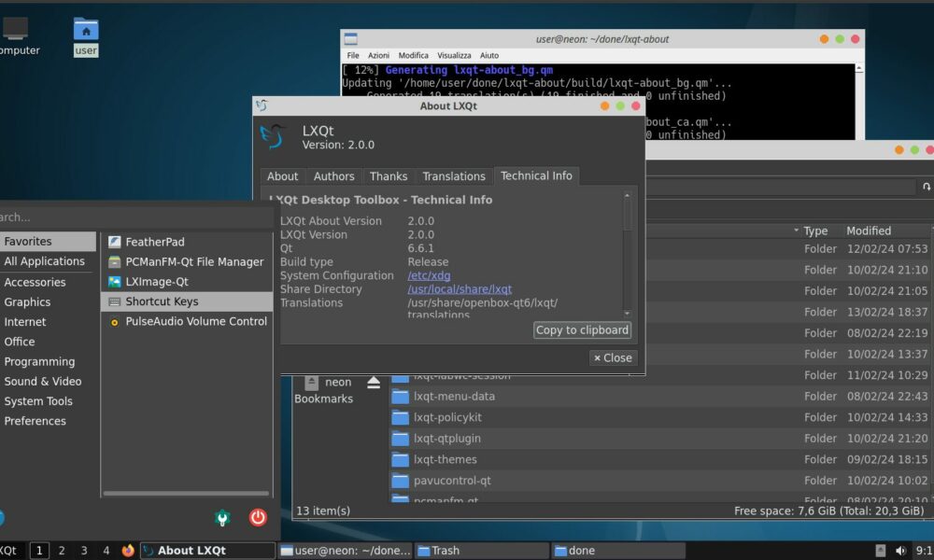Screen dimensions: 934x560
Task: Open the Aiuto menu in terminal
Action: click(489, 55)
